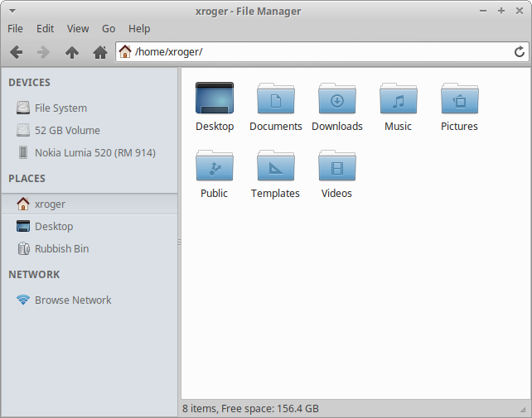Click the home folder toolbar icon
Viewport: 532px width, 418px height.
(x=100, y=52)
